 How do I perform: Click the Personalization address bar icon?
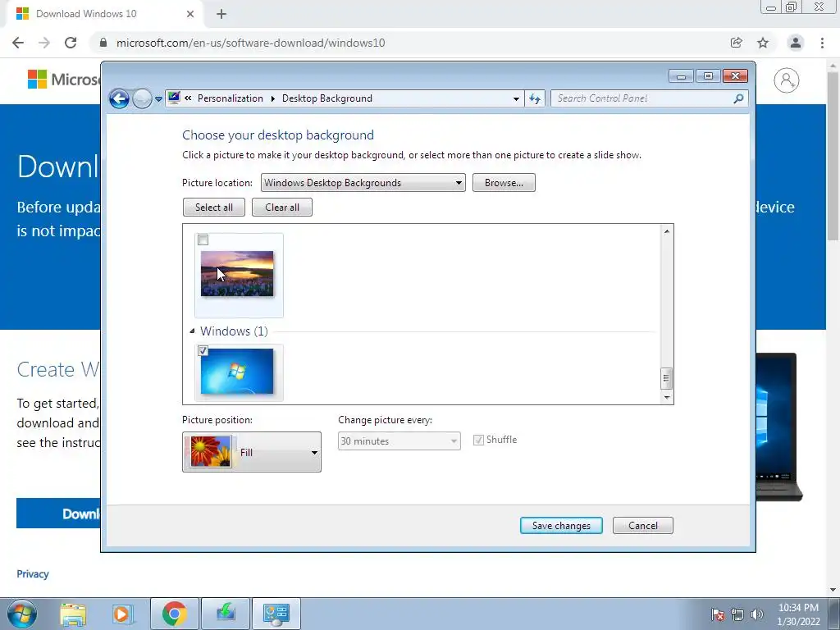pyautogui.click(x=174, y=98)
